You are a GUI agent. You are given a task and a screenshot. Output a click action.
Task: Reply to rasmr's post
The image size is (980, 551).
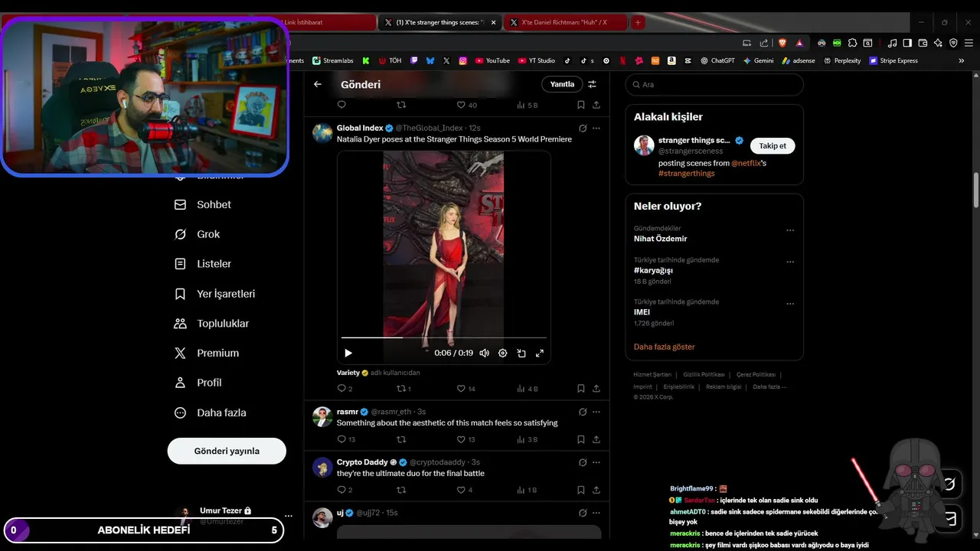pos(341,439)
